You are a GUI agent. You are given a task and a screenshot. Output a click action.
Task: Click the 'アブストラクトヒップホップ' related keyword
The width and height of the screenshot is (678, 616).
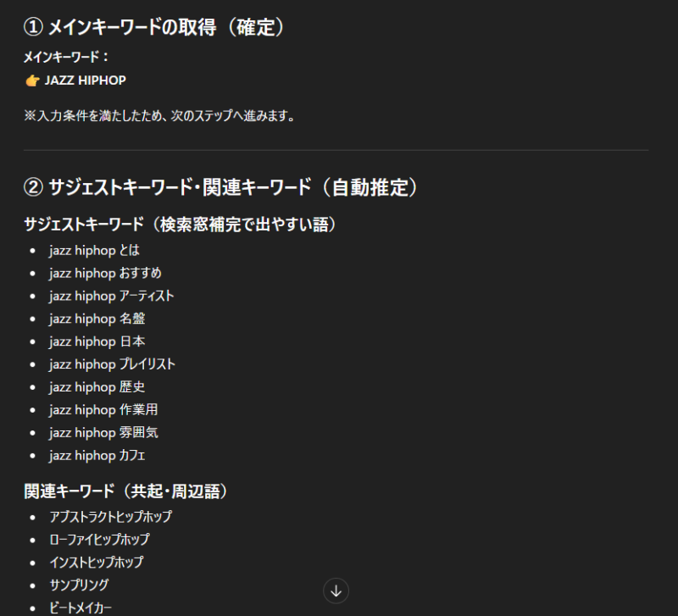click(x=111, y=516)
